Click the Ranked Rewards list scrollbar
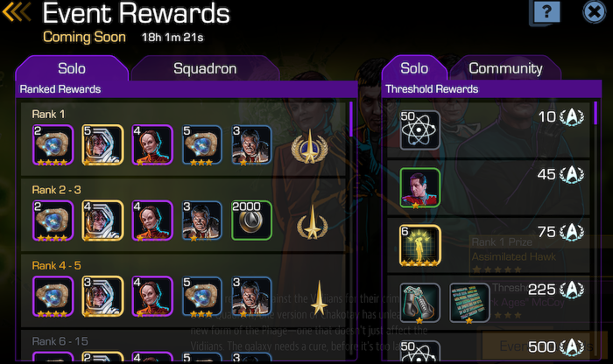613x364 pixels. 350,119
